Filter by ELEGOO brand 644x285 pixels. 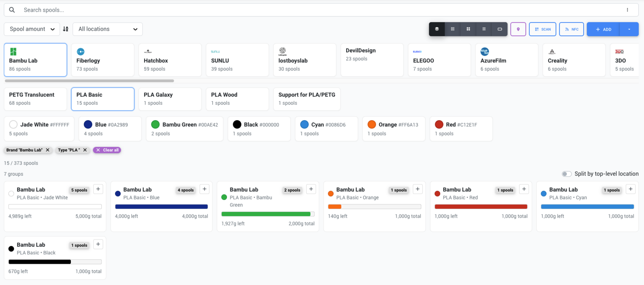[439, 60]
